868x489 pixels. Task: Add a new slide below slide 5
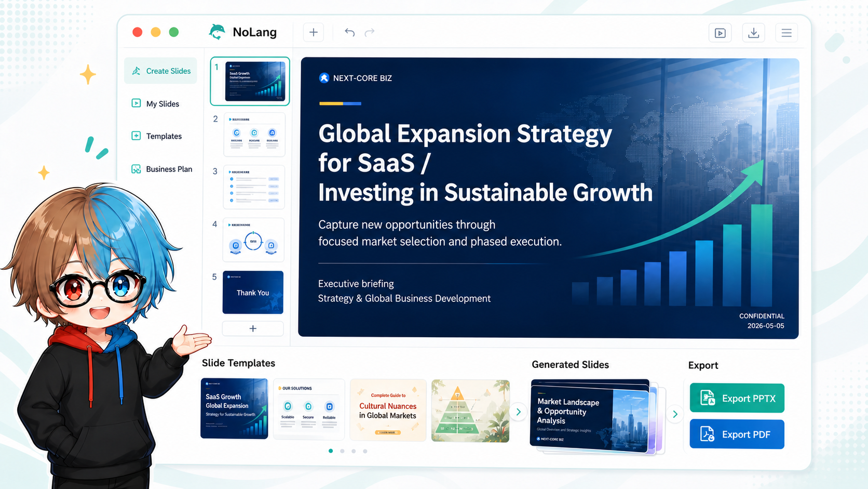pyautogui.click(x=253, y=328)
